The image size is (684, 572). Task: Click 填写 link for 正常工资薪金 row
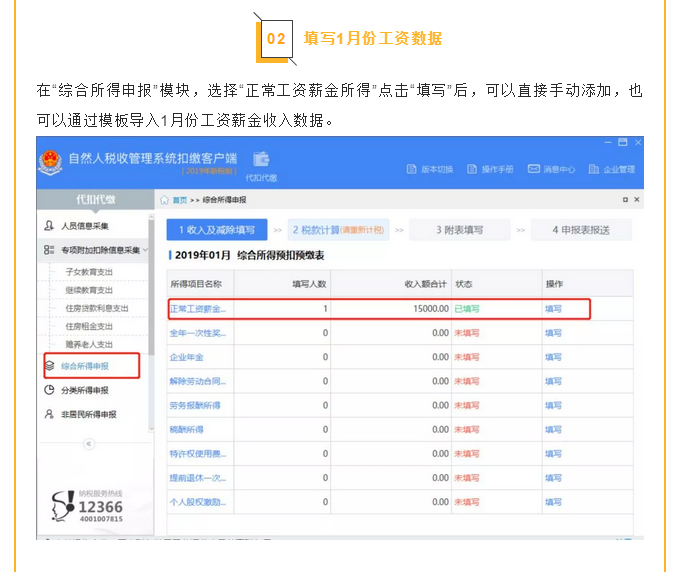tap(553, 309)
